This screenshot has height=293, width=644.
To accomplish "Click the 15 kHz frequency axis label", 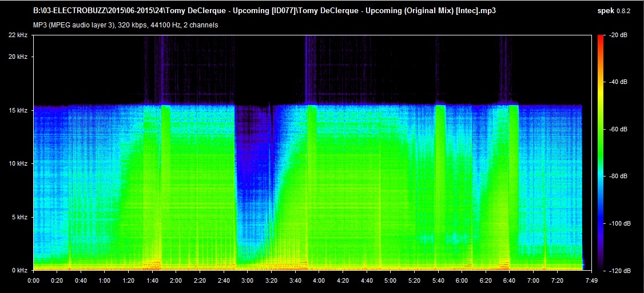I will coord(18,110).
